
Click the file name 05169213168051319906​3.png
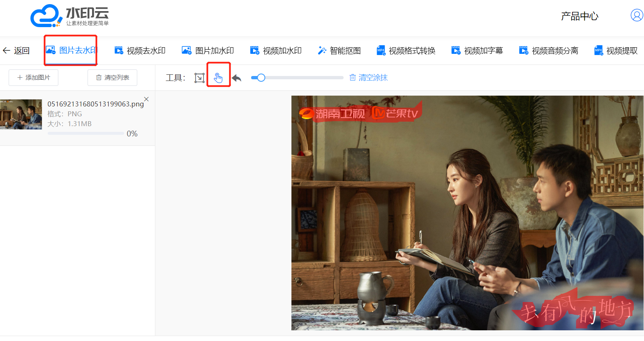(x=96, y=104)
